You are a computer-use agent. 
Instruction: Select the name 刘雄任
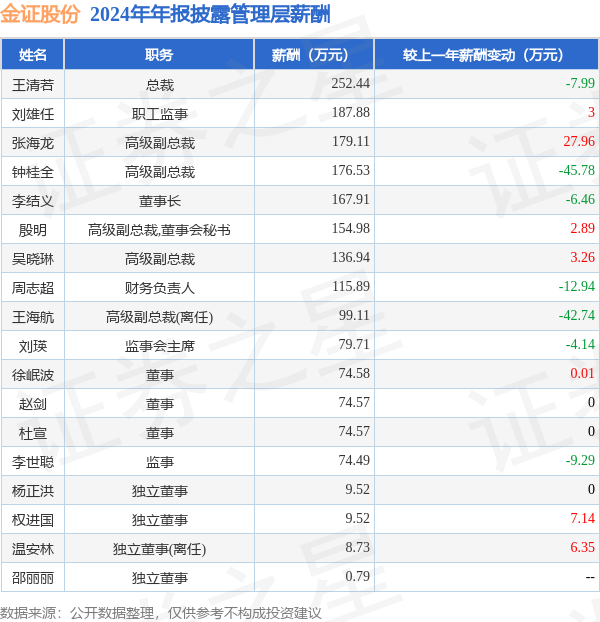pyautogui.click(x=33, y=114)
